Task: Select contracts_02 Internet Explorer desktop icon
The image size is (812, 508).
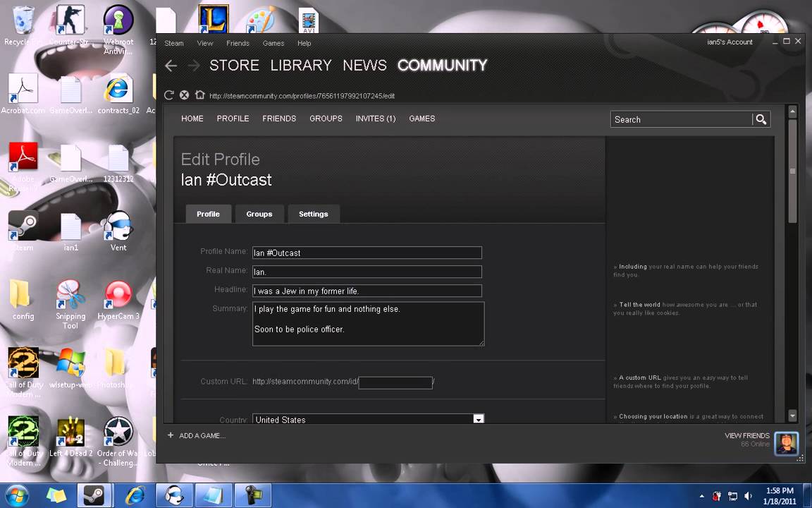Action: [118, 93]
